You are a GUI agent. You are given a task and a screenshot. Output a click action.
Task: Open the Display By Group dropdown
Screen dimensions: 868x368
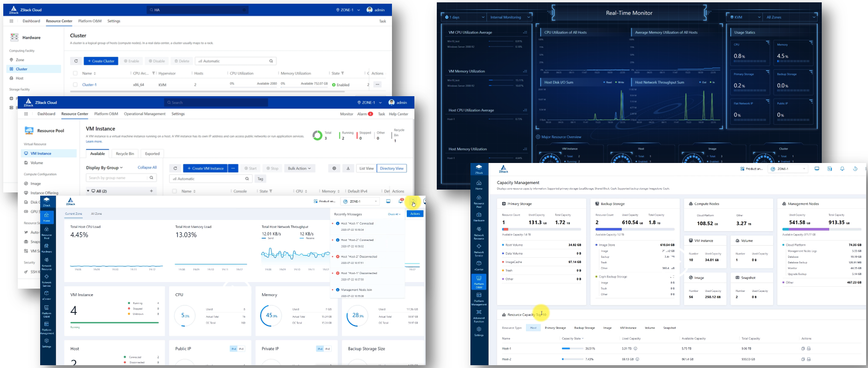[x=104, y=168]
